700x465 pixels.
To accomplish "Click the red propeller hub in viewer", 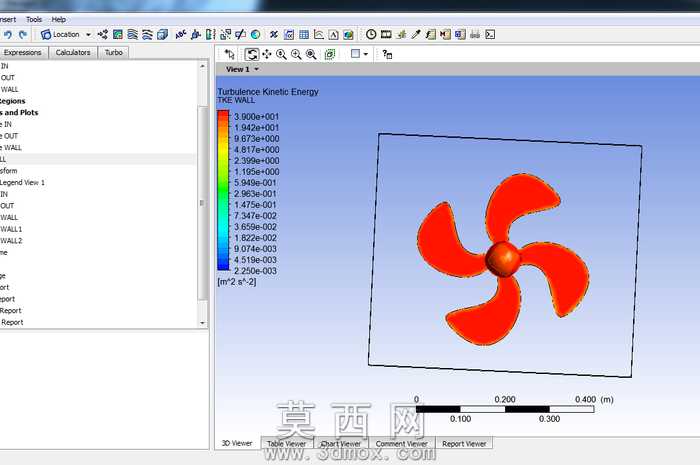I will click(x=503, y=259).
